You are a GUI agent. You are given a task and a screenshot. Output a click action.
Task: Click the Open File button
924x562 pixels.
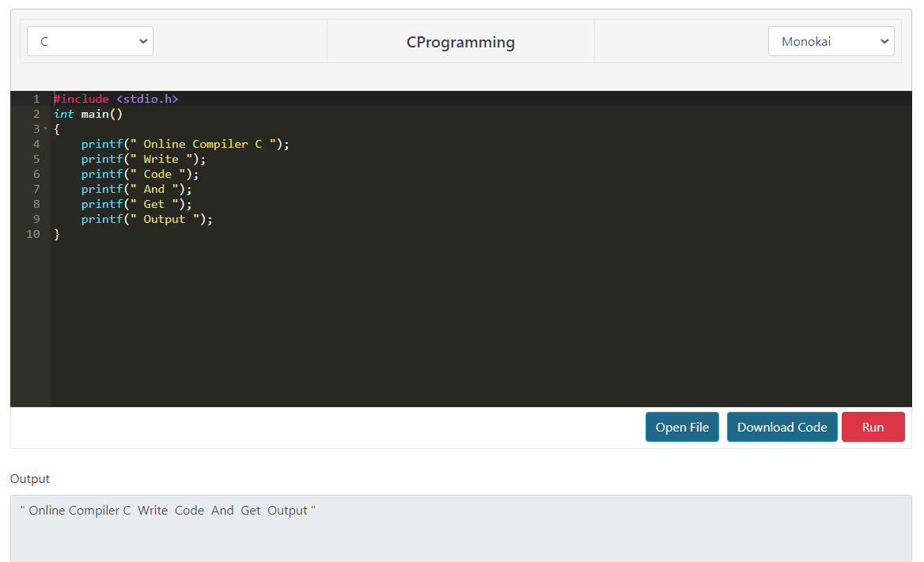click(x=682, y=426)
